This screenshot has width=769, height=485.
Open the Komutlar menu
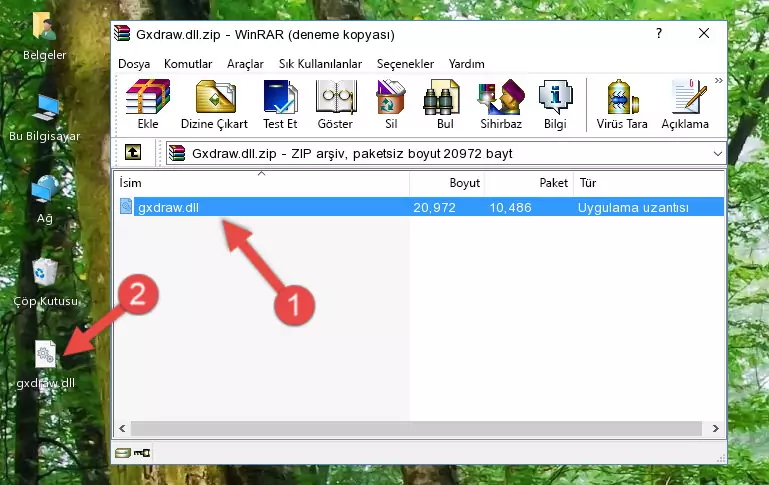tap(188, 64)
